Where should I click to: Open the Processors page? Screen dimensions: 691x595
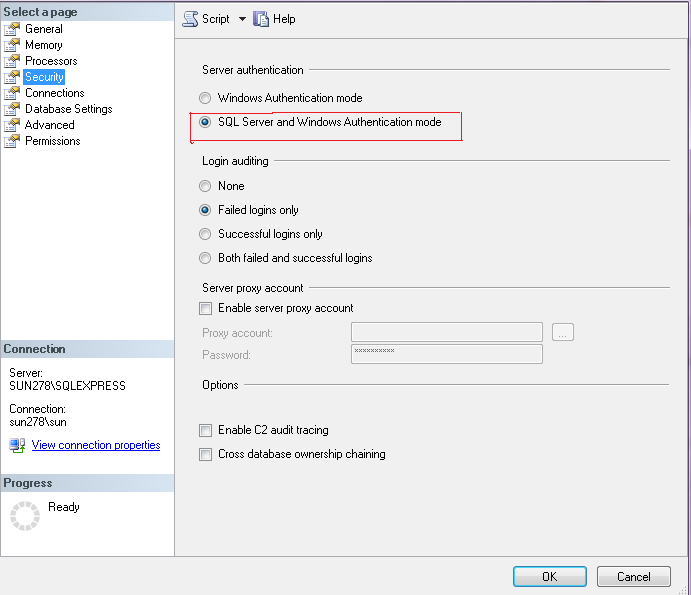[51, 61]
